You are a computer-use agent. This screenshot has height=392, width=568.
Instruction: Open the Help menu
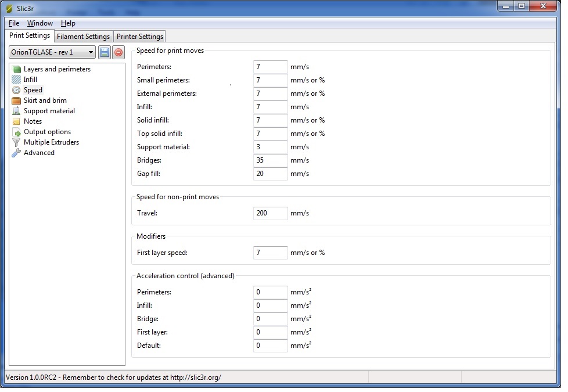tap(68, 23)
